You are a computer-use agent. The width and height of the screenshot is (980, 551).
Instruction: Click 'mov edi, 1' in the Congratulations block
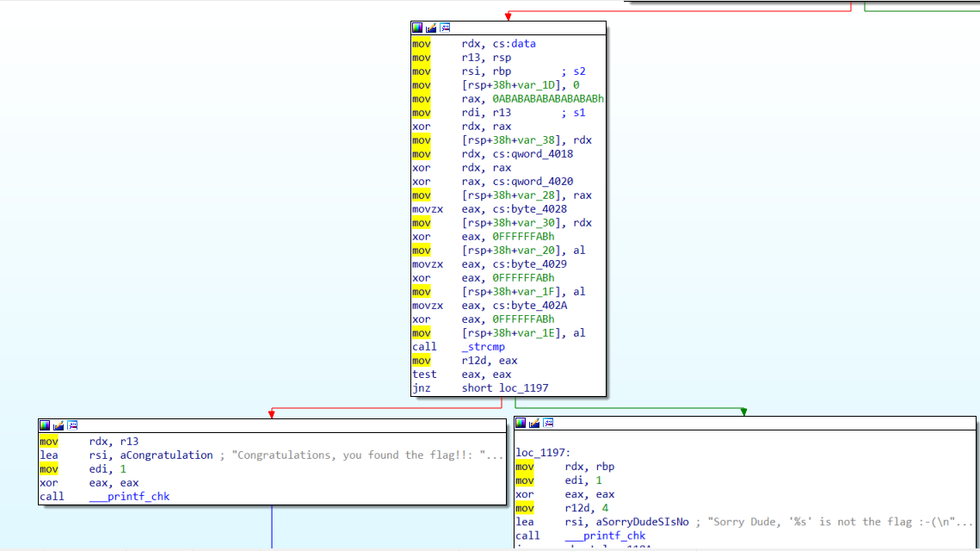tap(83, 469)
